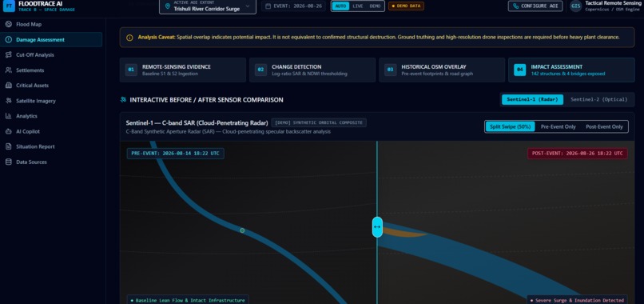Click the Tactical Remote Sensing profile text
644x304 pixels.
[x=613, y=3]
